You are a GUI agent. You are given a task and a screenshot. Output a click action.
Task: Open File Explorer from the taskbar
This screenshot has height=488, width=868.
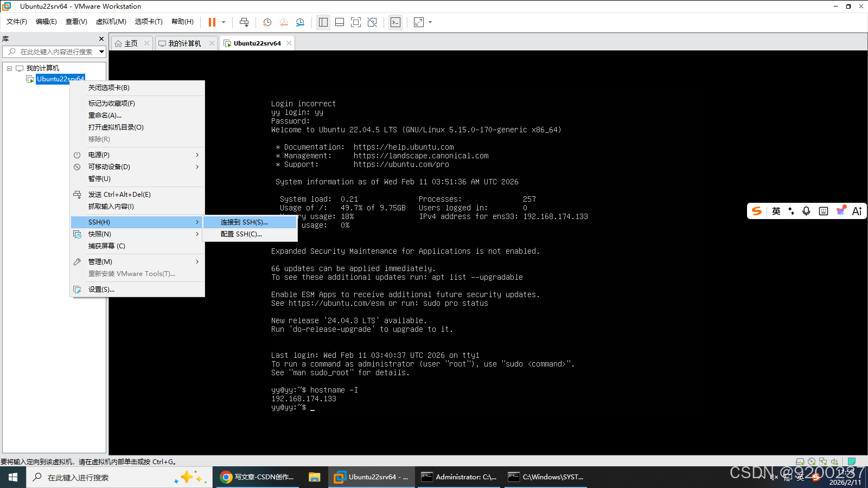click(315, 477)
